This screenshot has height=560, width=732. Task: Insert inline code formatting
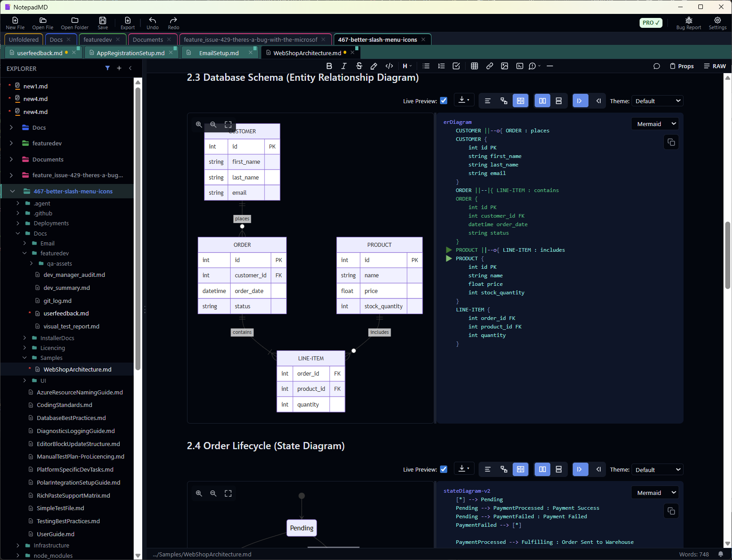pyautogui.click(x=389, y=66)
